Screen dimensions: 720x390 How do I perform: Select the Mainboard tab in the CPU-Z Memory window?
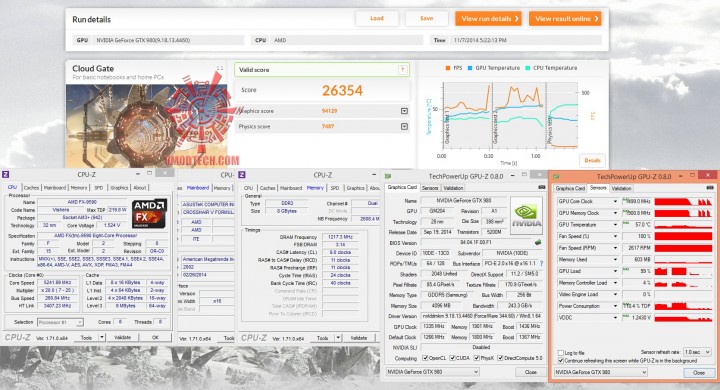pos(291,188)
